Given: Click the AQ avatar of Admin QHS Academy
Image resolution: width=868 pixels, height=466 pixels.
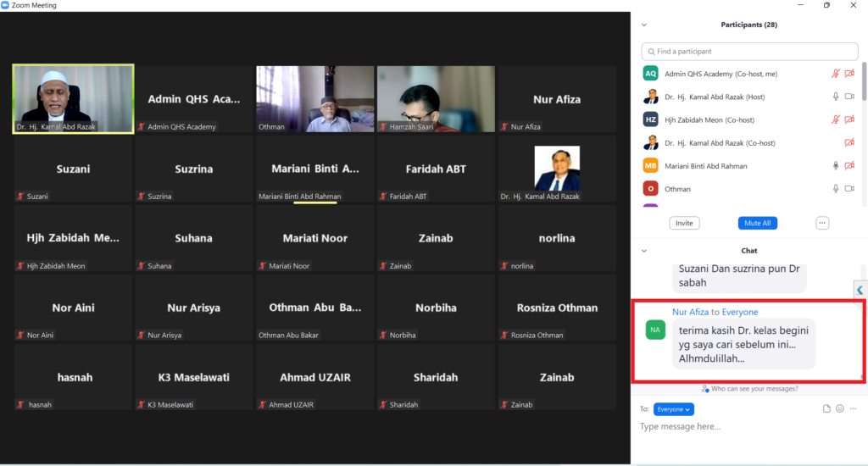Looking at the screenshot, I should [x=650, y=74].
